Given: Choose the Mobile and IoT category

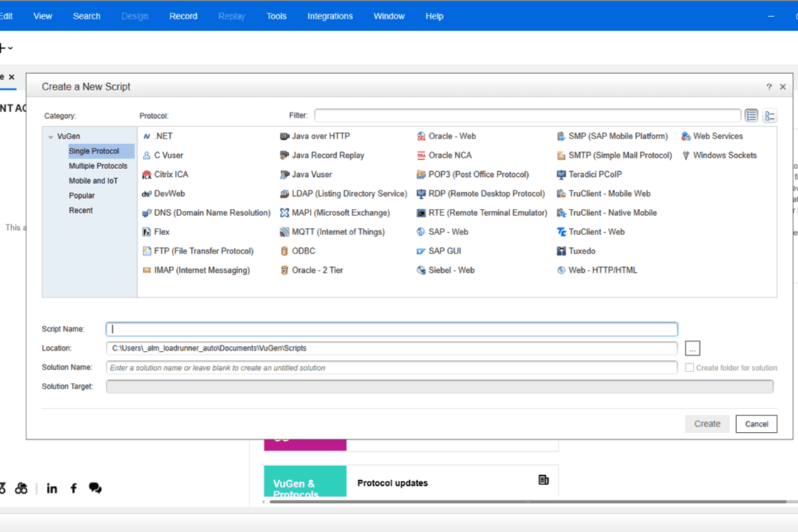Looking at the screenshot, I should click(93, 180).
